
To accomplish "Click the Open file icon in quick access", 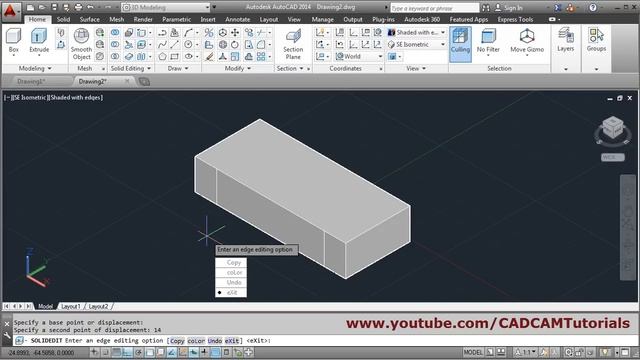I will [x=42, y=7].
